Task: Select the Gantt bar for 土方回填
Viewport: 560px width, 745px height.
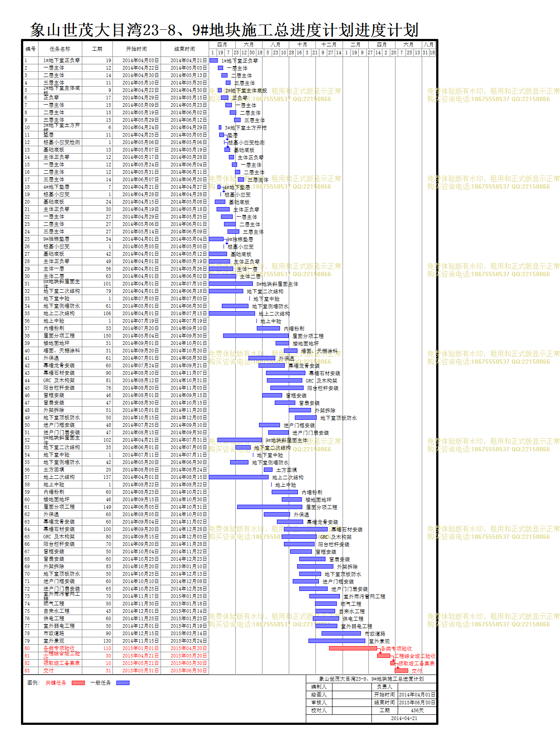Action: tap(268, 470)
